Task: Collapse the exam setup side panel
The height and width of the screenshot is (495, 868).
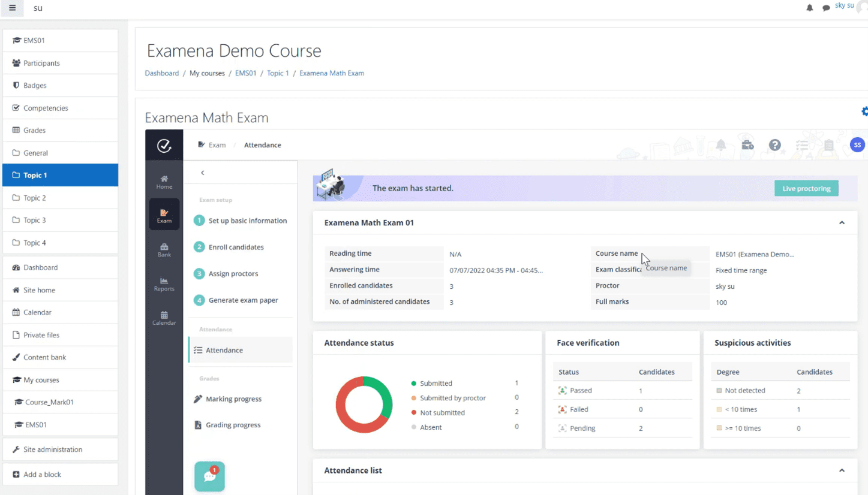Action: pos(203,173)
